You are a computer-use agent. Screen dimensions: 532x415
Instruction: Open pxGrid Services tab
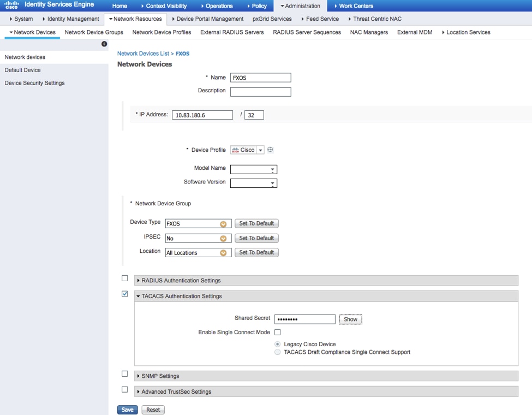272,19
